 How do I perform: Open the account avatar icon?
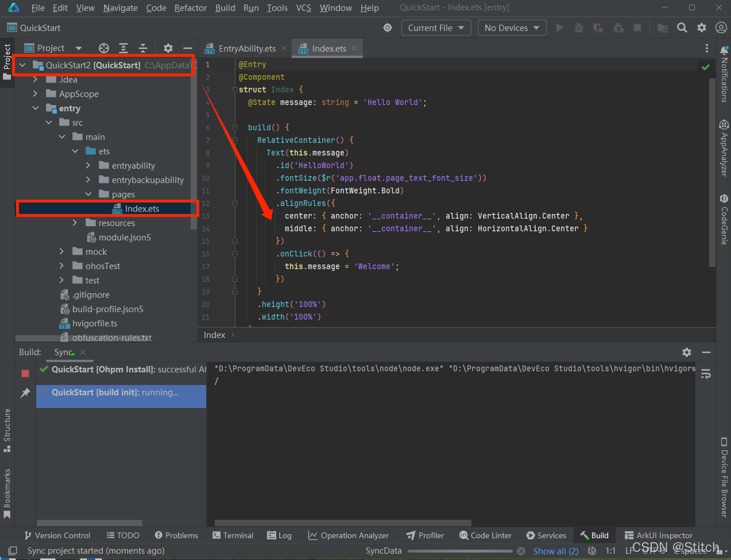[721, 28]
